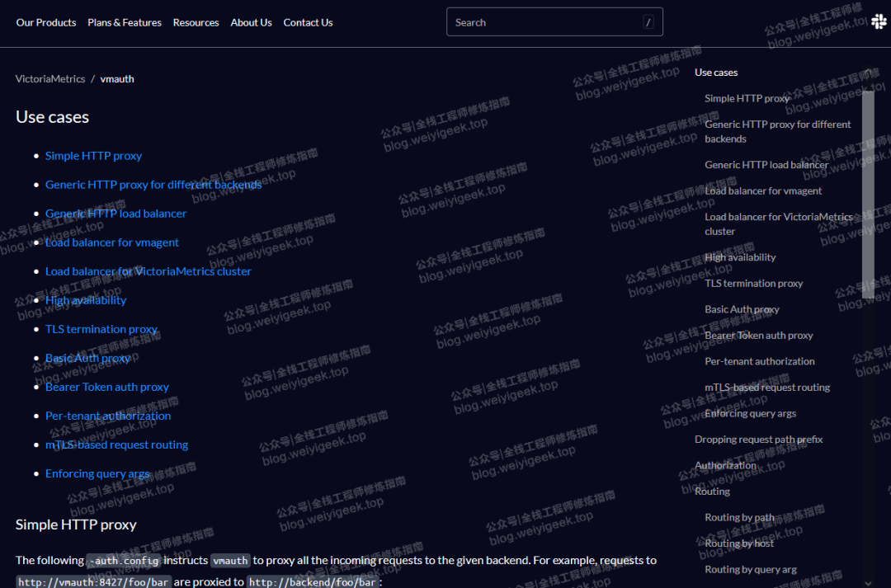Select Authorization in sidebar contents
This screenshot has width=891, height=588.
[725, 466]
